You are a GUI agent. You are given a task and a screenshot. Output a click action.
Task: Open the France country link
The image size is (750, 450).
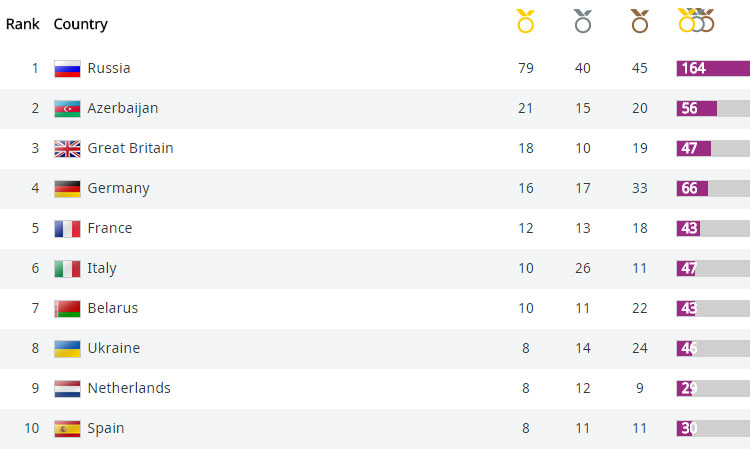pyautogui.click(x=110, y=228)
